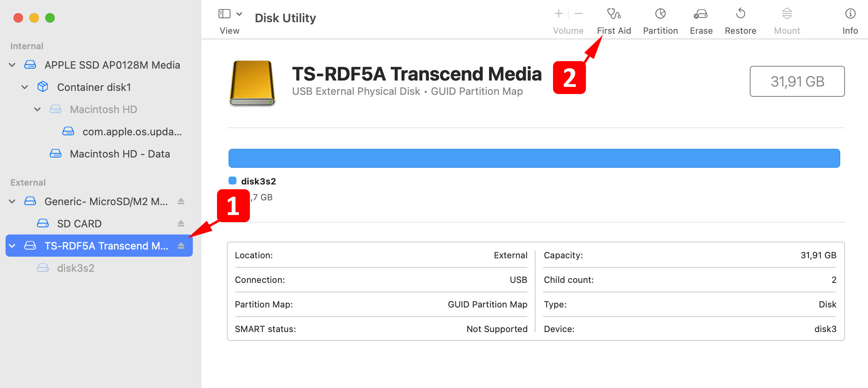Viewport: 868px width, 388px height.
Task: Show disk Info panel
Action: coord(850,21)
